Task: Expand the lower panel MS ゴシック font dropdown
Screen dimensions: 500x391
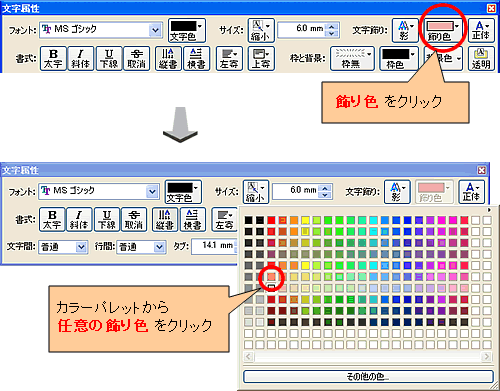Action: click(x=152, y=192)
